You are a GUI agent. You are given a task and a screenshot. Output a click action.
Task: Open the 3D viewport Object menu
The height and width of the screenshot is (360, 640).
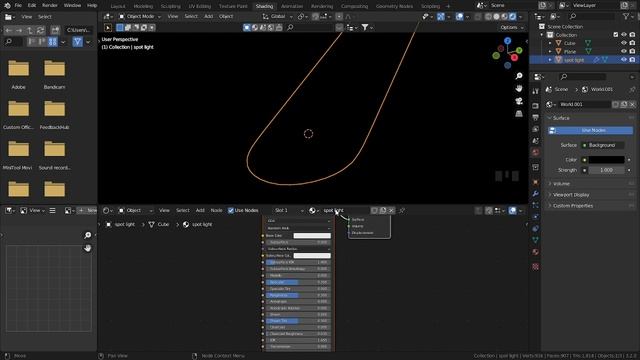pos(226,16)
